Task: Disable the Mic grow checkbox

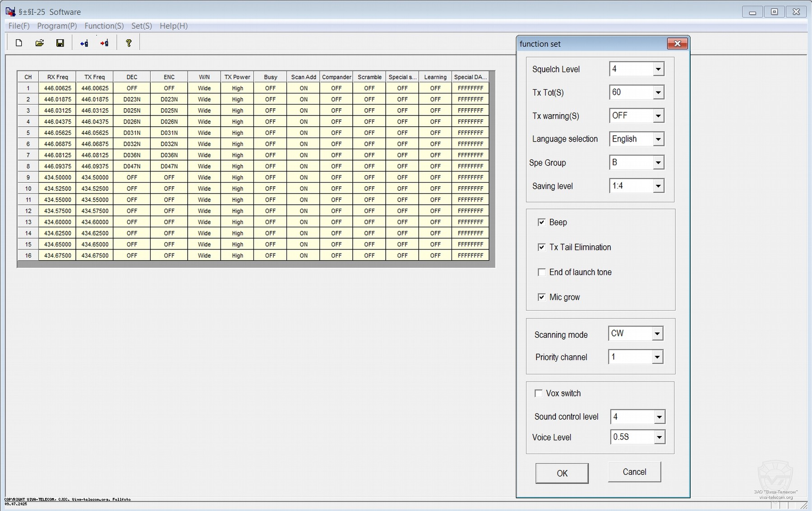Action: pos(541,297)
